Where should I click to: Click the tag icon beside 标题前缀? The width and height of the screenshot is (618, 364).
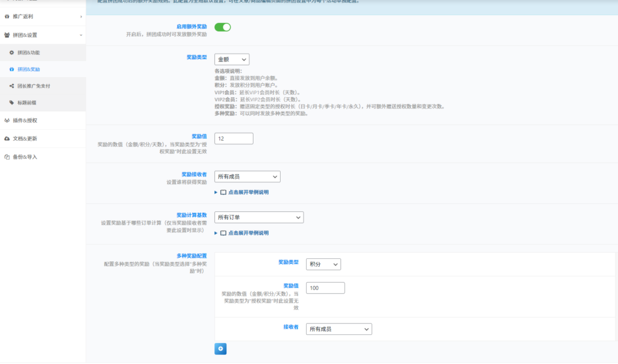(11, 103)
